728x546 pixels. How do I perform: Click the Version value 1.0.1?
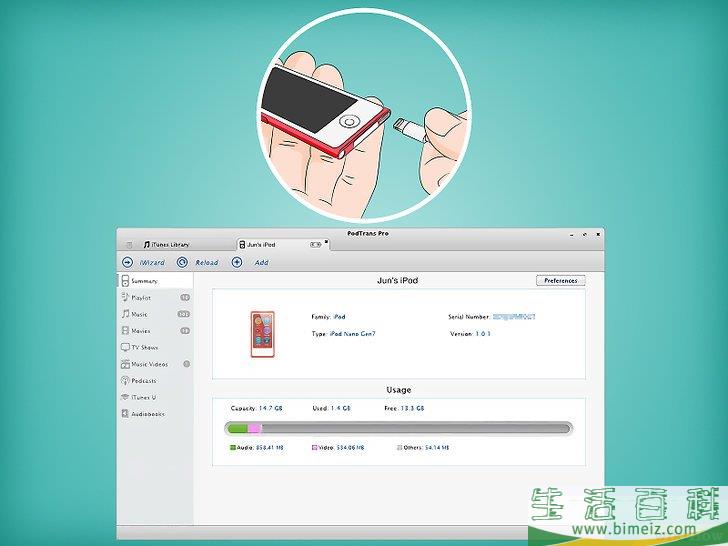483,334
